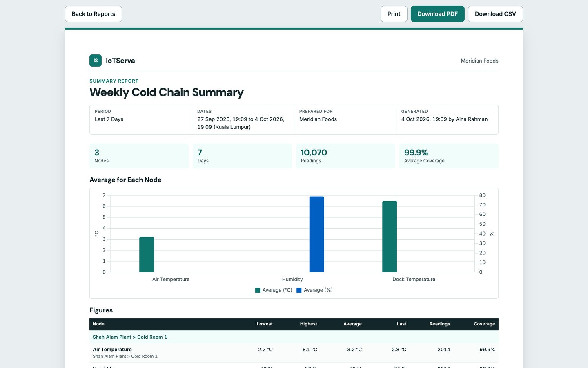The width and height of the screenshot is (588, 368).
Task: Select the 27 Sep 2026 dates value
Action: [x=241, y=123]
